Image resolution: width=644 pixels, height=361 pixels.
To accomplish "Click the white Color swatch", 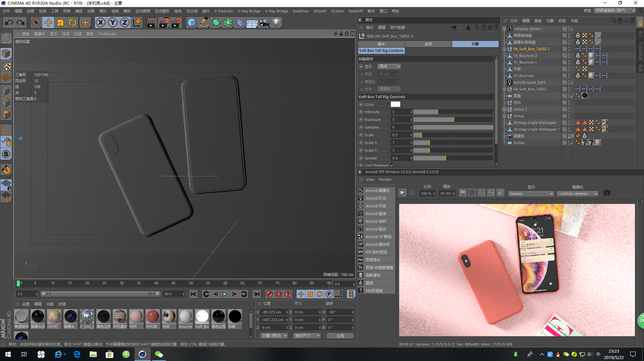I will (x=395, y=104).
